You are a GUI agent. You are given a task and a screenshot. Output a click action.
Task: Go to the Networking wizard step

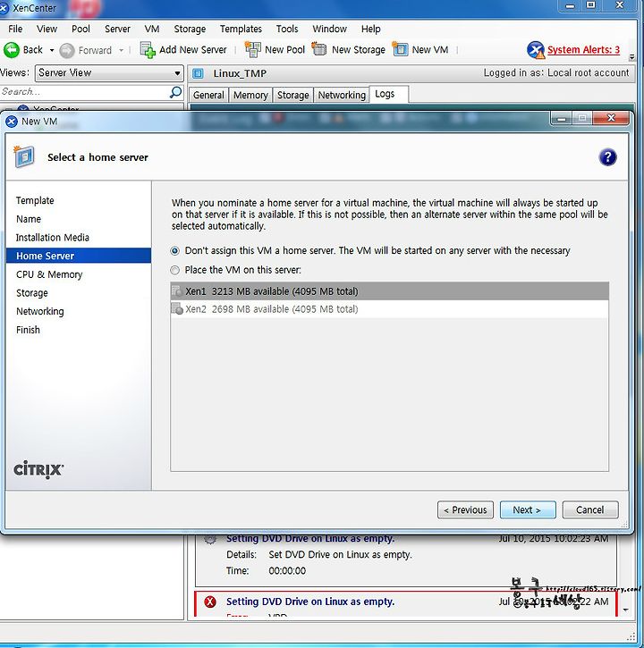40,312
